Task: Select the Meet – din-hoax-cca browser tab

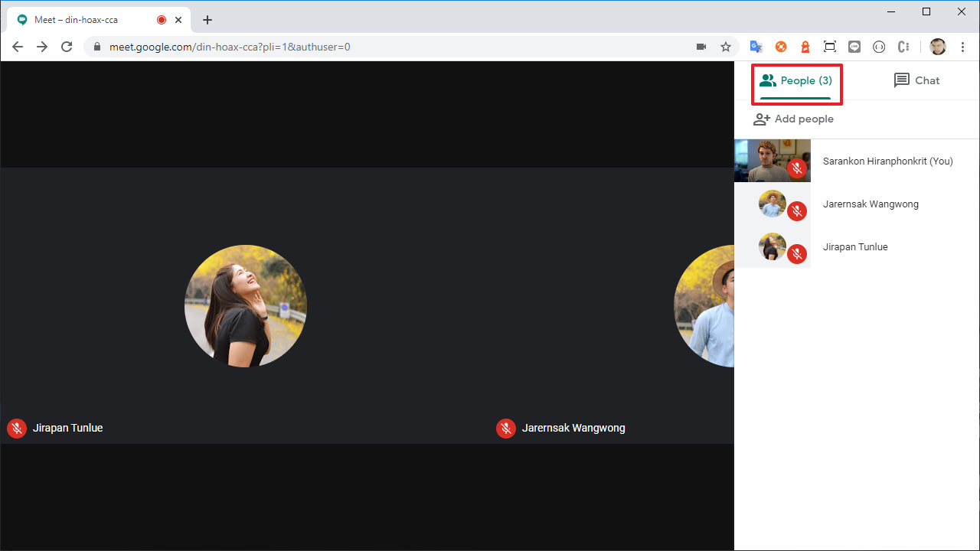Action: (98, 20)
